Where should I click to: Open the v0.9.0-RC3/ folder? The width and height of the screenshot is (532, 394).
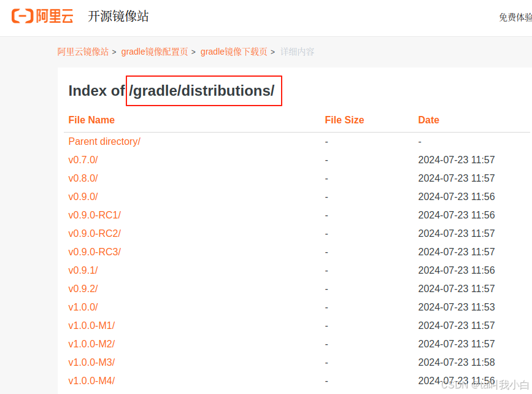94,252
